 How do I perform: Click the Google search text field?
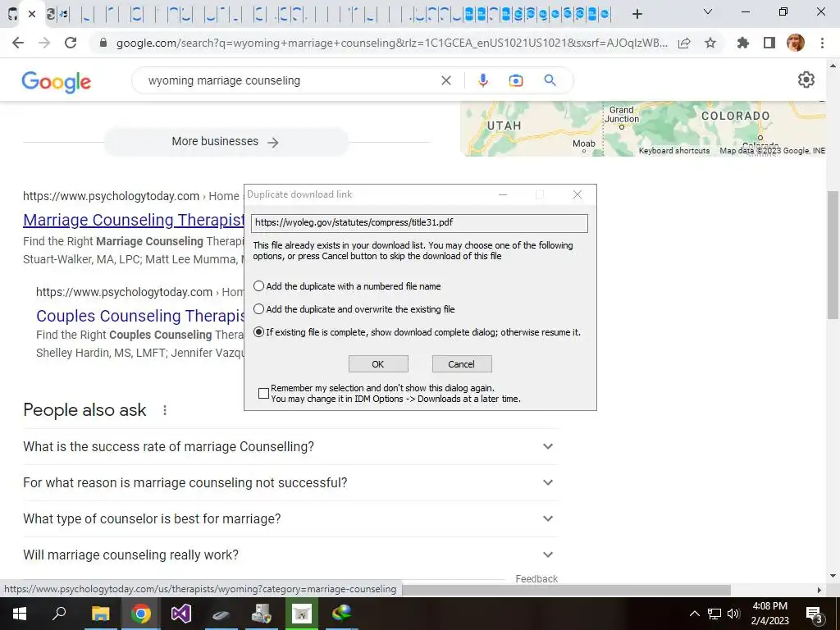click(290, 80)
